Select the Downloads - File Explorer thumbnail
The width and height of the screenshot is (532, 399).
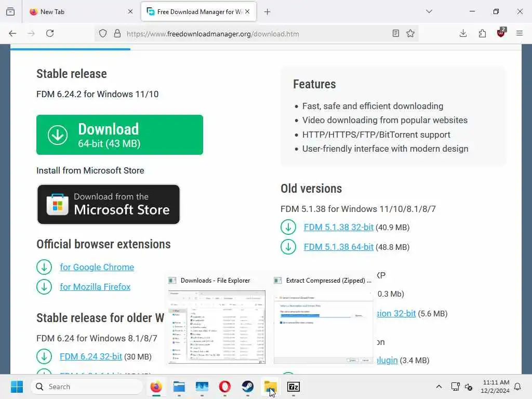[217, 320]
